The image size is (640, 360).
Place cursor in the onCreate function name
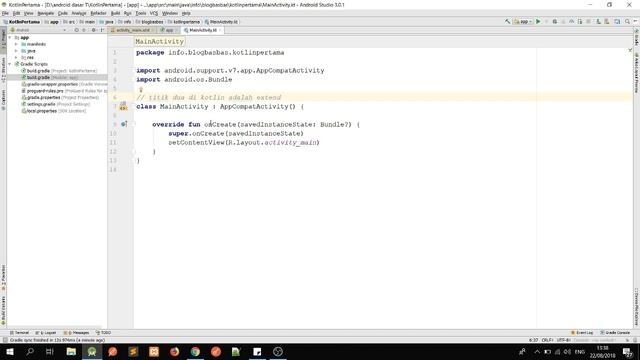pyautogui.click(x=220, y=124)
